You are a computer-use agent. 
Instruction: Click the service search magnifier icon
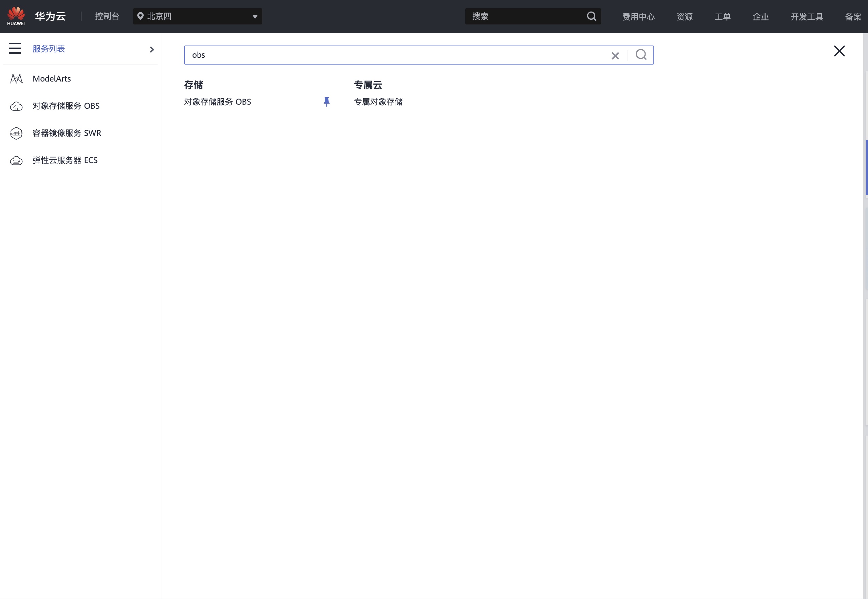coord(641,55)
